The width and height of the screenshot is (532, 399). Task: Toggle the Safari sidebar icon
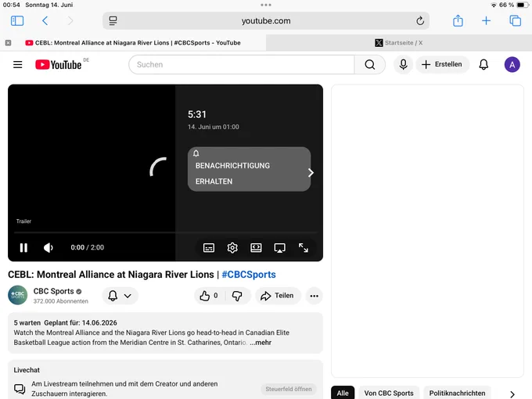(x=17, y=20)
